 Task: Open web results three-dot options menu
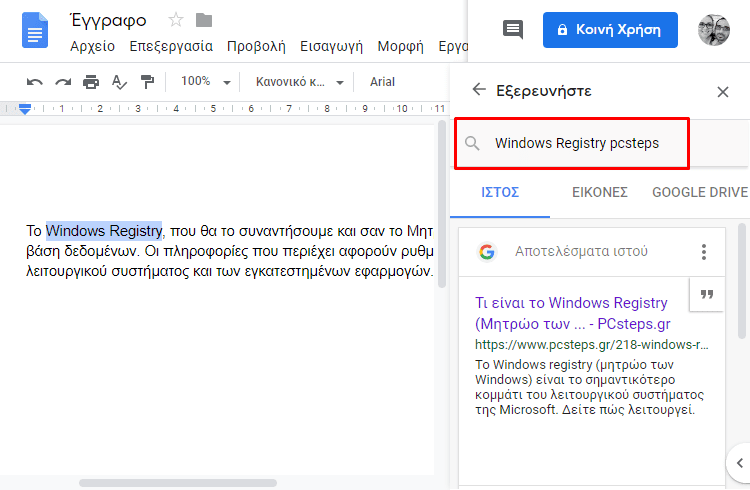pyautogui.click(x=704, y=252)
